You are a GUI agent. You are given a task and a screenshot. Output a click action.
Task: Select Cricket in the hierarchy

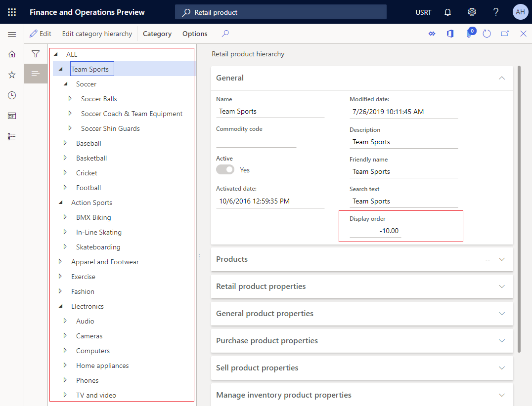(87, 173)
